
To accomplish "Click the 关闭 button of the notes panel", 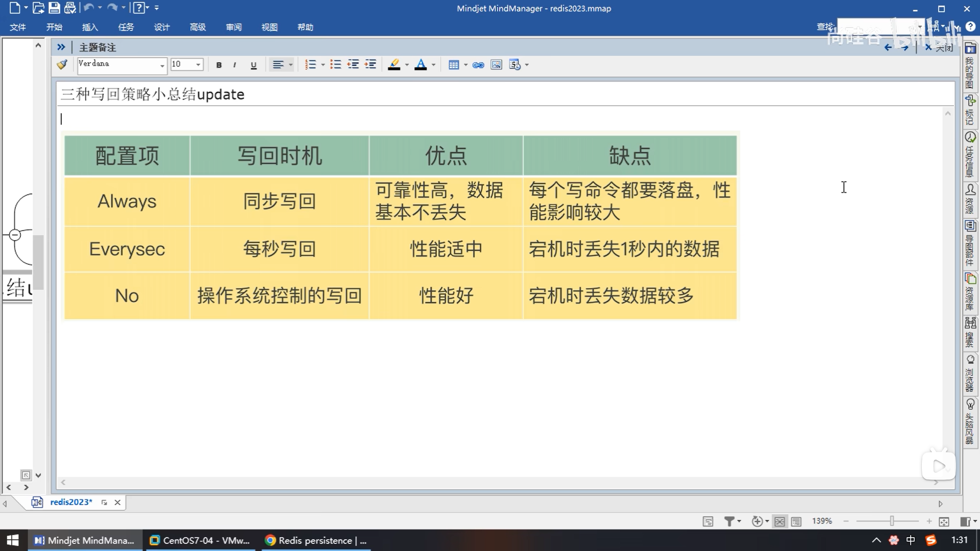I will pyautogui.click(x=939, y=47).
